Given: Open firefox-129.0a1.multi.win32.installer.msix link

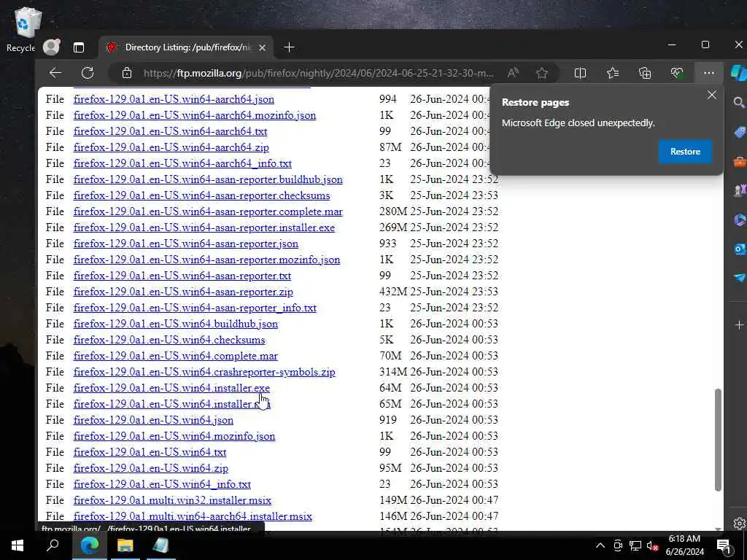Looking at the screenshot, I should click(x=172, y=500).
